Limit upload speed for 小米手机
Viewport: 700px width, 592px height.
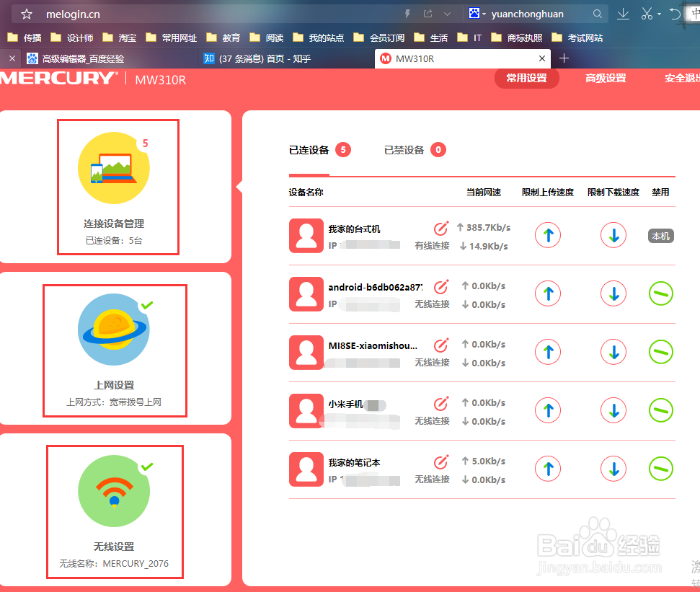tap(548, 411)
